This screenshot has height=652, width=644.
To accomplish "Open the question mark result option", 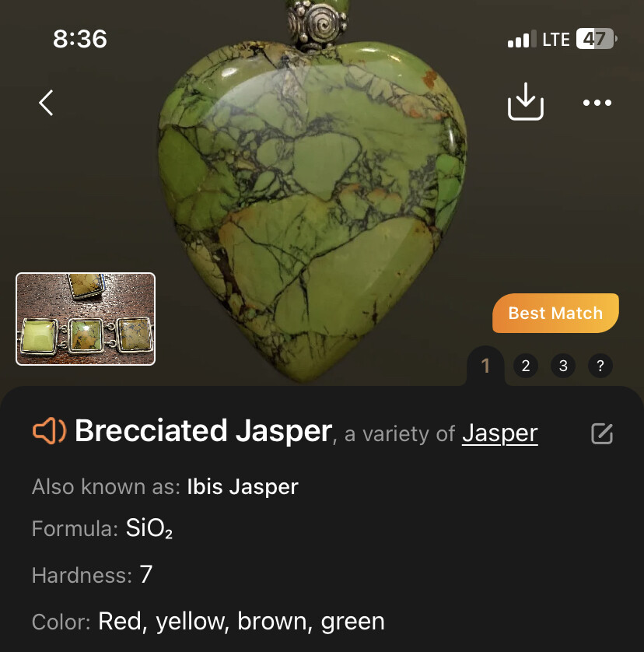I will (x=600, y=366).
